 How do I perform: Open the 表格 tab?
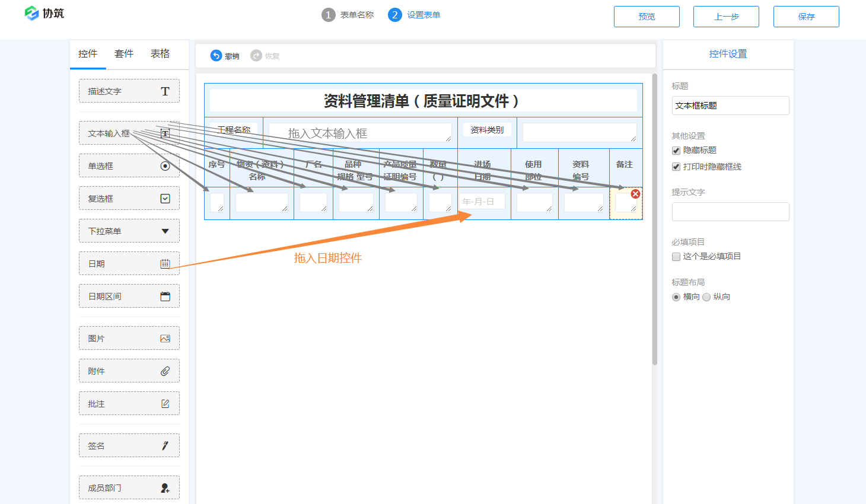[160, 54]
